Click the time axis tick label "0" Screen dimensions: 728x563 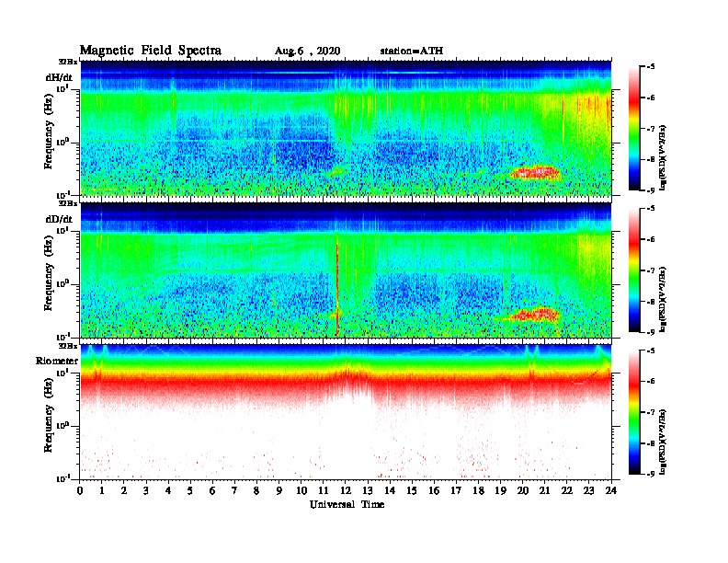80,491
